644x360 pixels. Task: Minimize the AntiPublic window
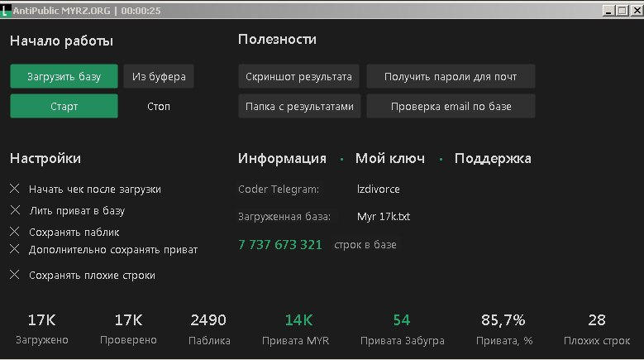point(609,11)
